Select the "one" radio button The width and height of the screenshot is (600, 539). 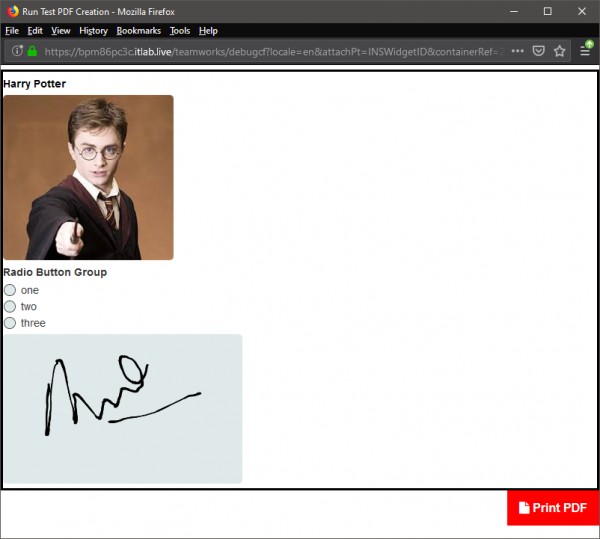pyautogui.click(x=10, y=290)
